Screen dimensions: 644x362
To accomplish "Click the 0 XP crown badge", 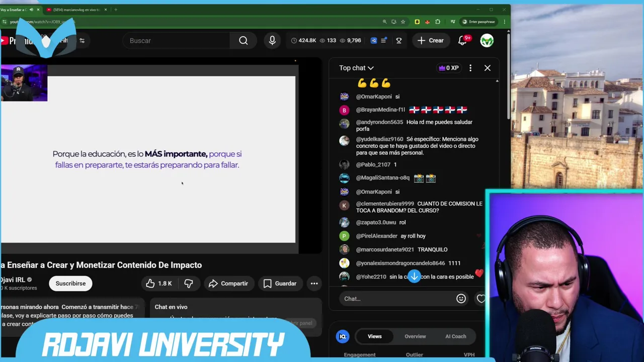I will [449, 68].
